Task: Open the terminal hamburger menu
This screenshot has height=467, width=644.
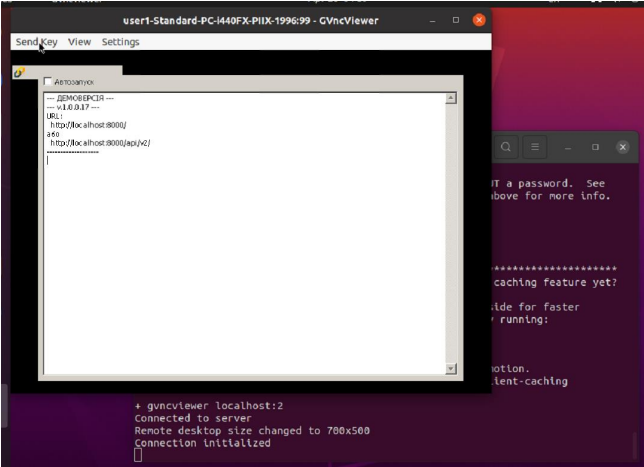Action: (535, 147)
